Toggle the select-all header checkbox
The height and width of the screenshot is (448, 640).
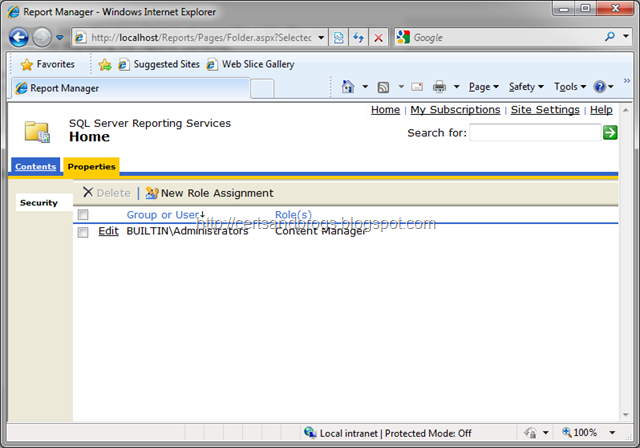pyautogui.click(x=83, y=215)
